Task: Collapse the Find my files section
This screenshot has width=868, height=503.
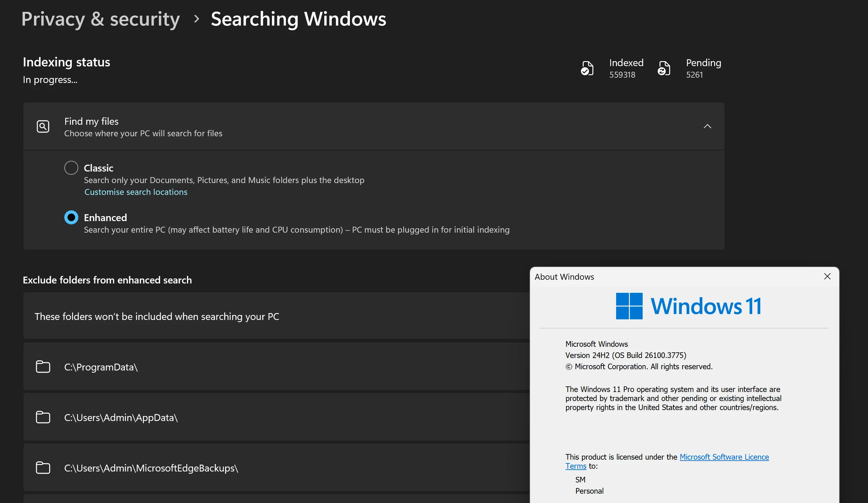Action: click(707, 126)
